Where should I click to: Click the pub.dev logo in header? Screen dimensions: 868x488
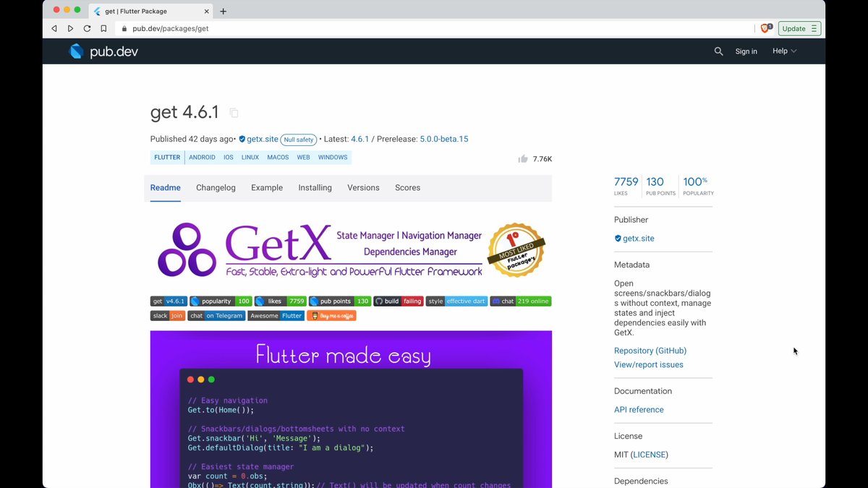103,51
